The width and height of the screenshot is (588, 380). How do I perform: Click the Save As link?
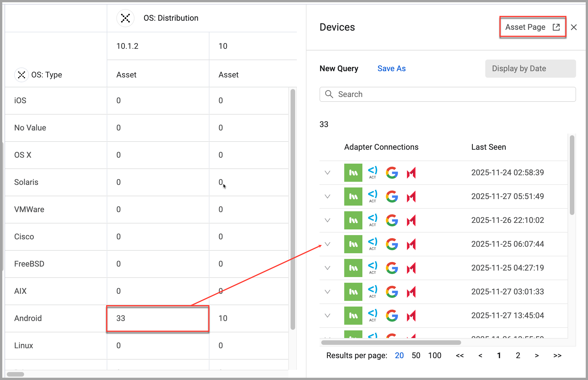(x=391, y=69)
